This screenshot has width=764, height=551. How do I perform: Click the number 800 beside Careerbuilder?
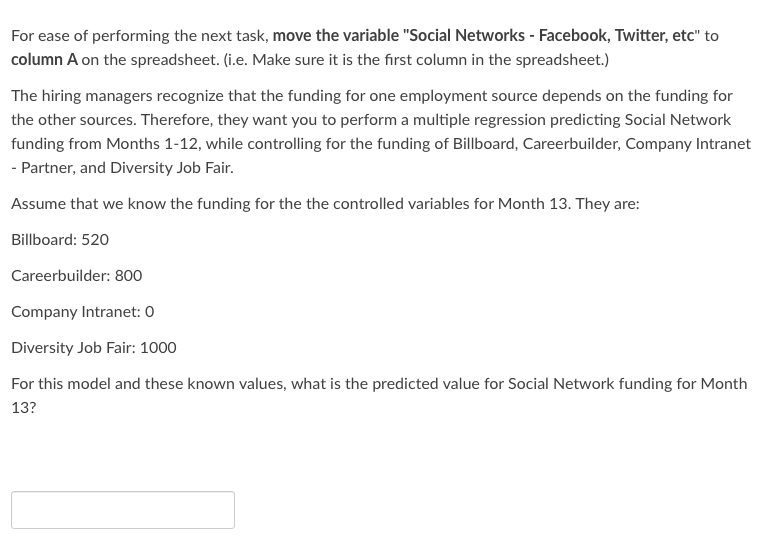click(x=128, y=276)
